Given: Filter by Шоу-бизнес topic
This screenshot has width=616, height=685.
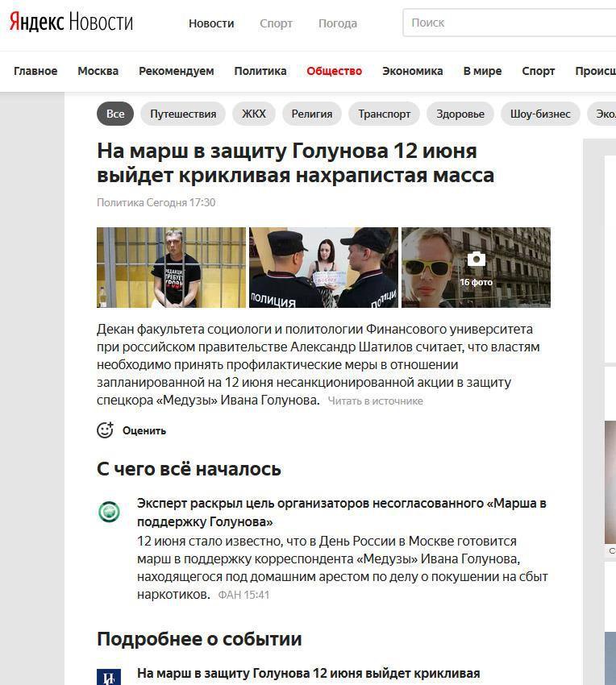Looking at the screenshot, I should [x=540, y=114].
